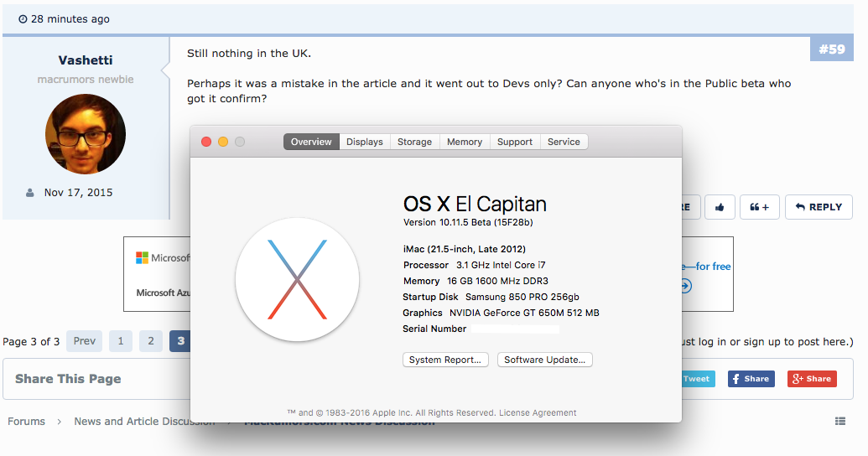This screenshot has width=868, height=456.
Task: Go to page 1
Action: click(x=121, y=341)
